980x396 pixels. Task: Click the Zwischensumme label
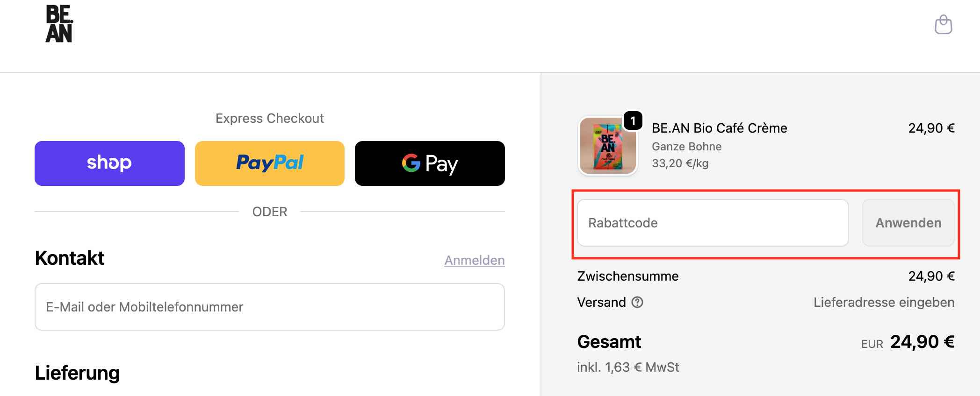click(x=627, y=276)
